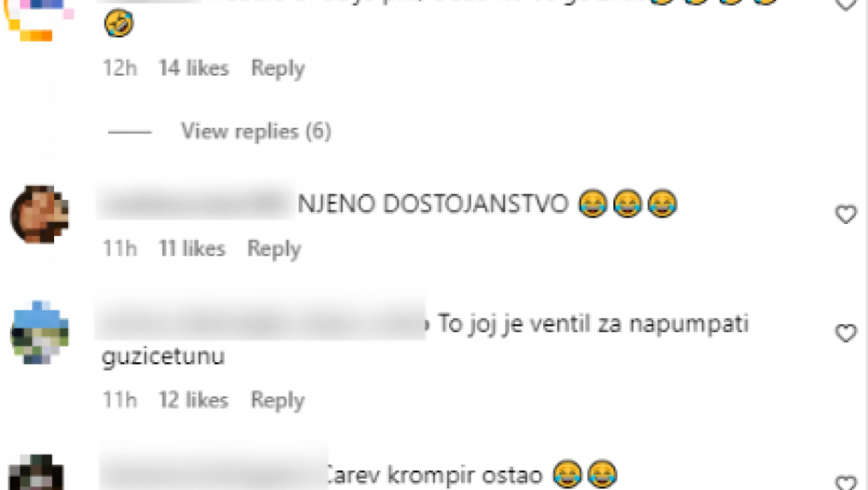The width and height of the screenshot is (868, 490).
Task: View who gave 12 likes
Action: click(193, 399)
